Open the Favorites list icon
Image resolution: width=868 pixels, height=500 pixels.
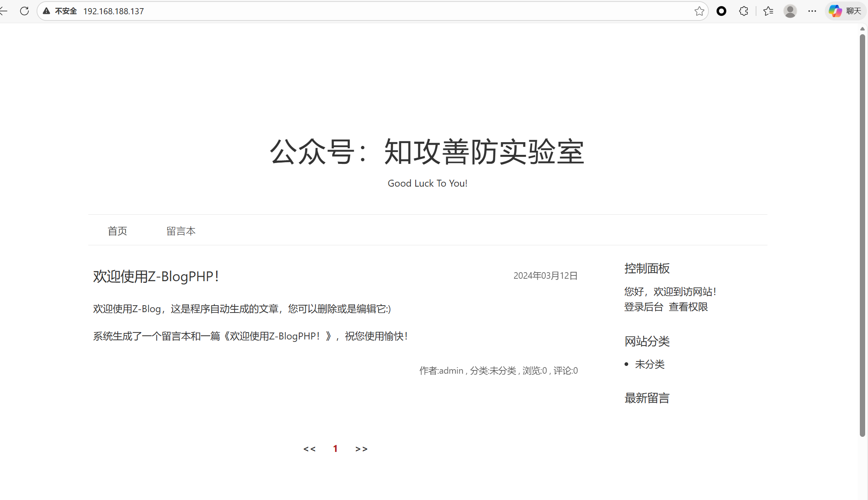768,11
